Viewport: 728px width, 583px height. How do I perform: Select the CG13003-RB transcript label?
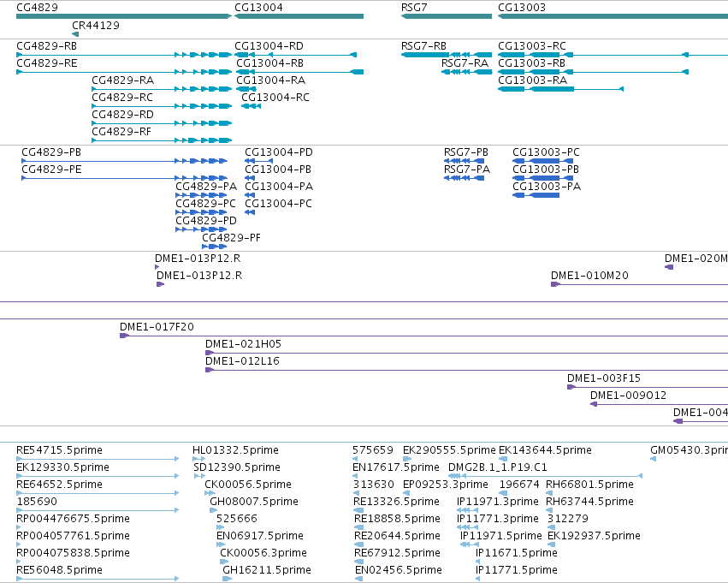(x=531, y=63)
